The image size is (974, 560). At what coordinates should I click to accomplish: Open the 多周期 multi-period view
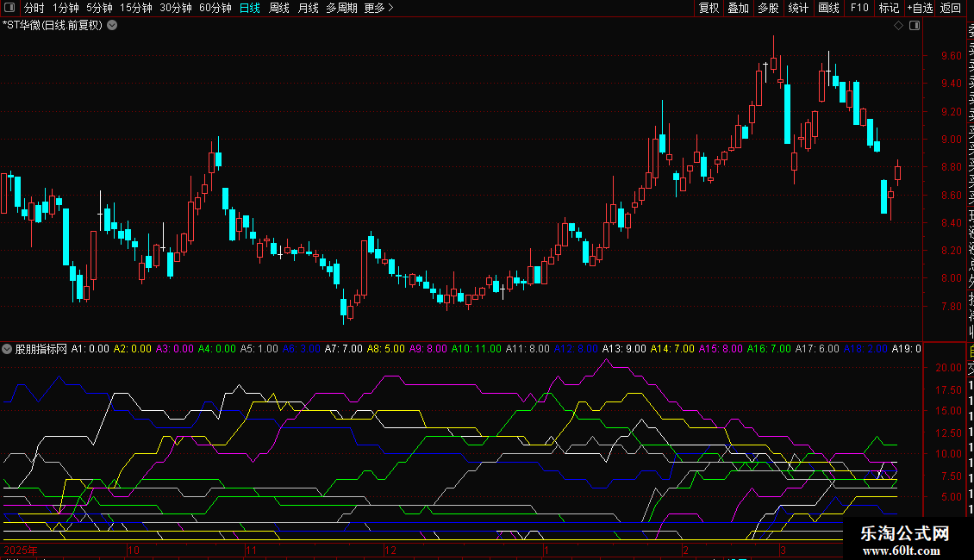pos(341,8)
